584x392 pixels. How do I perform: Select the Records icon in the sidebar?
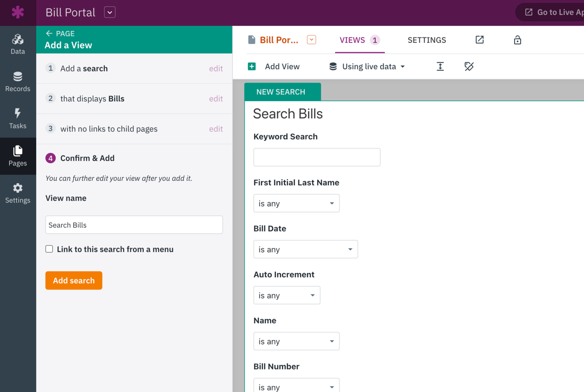tap(18, 81)
